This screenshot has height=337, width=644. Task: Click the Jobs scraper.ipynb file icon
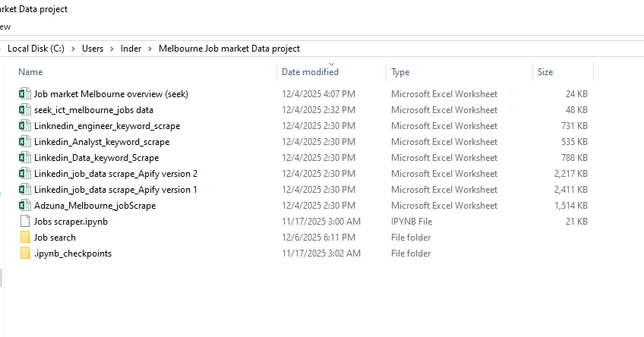pyautogui.click(x=25, y=222)
